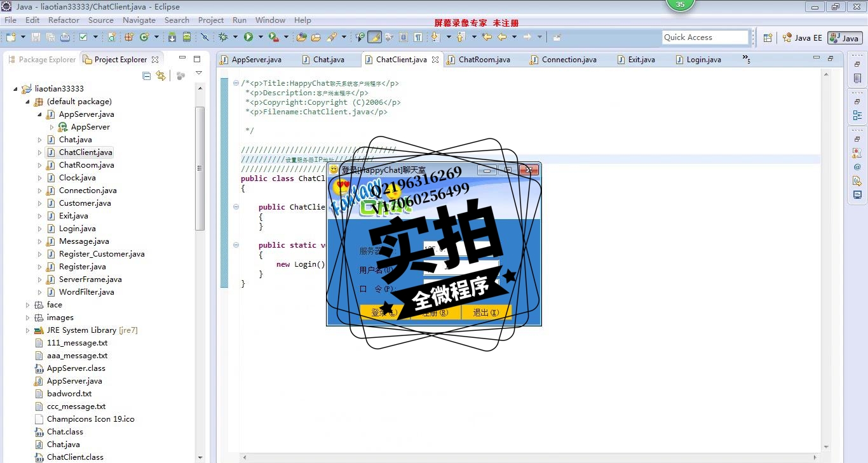The width and height of the screenshot is (868, 463).
Task: Click the New file wizard icon
Action: 11,37
